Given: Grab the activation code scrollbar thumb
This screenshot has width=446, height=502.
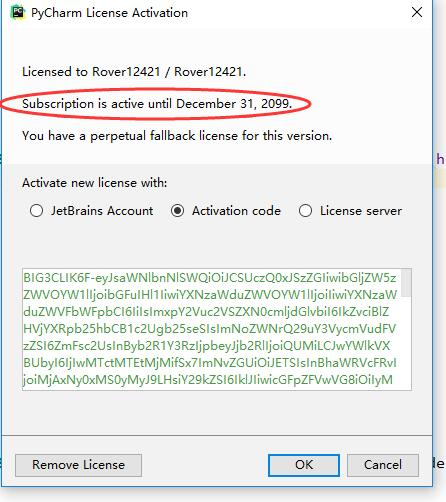Looking at the screenshot, I should 406,283.
